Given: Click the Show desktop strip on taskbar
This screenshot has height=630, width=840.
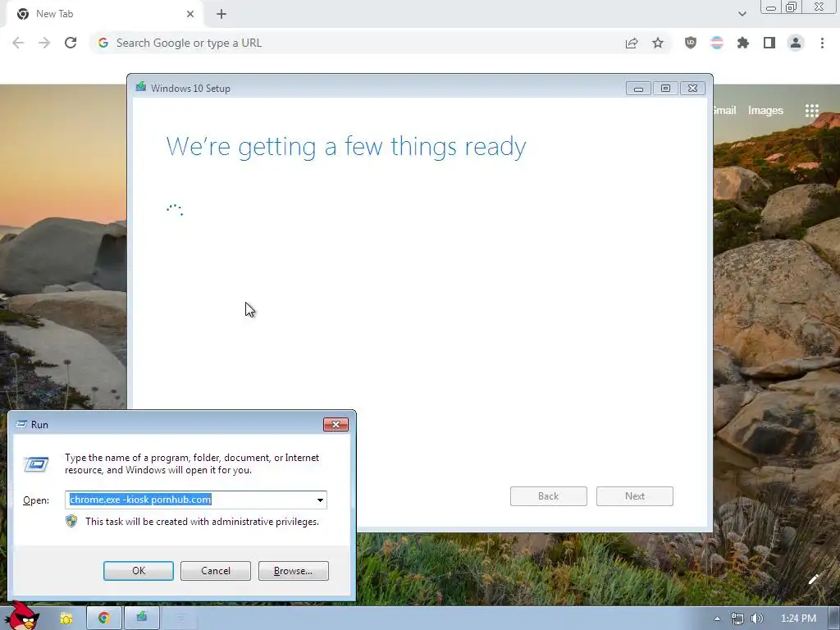Looking at the screenshot, I should click(x=834, y=619).
